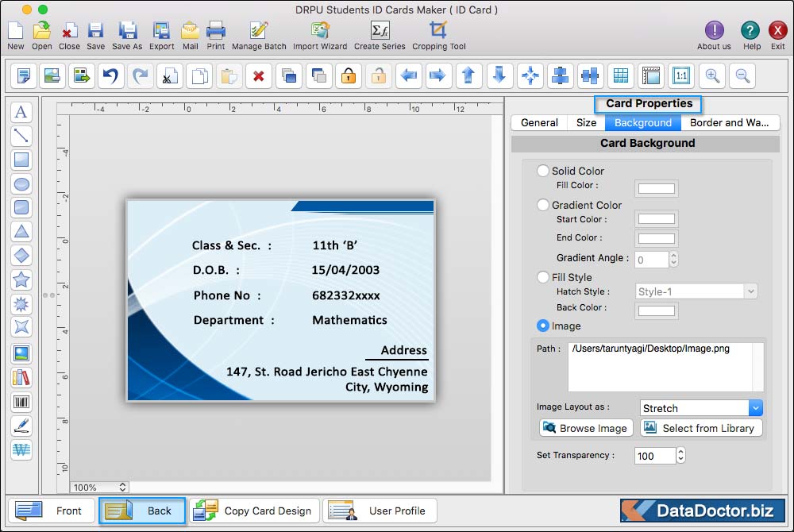Click the Undo arrow in toolbar
Screen dimensions: 794x532
tap(110, 76)
